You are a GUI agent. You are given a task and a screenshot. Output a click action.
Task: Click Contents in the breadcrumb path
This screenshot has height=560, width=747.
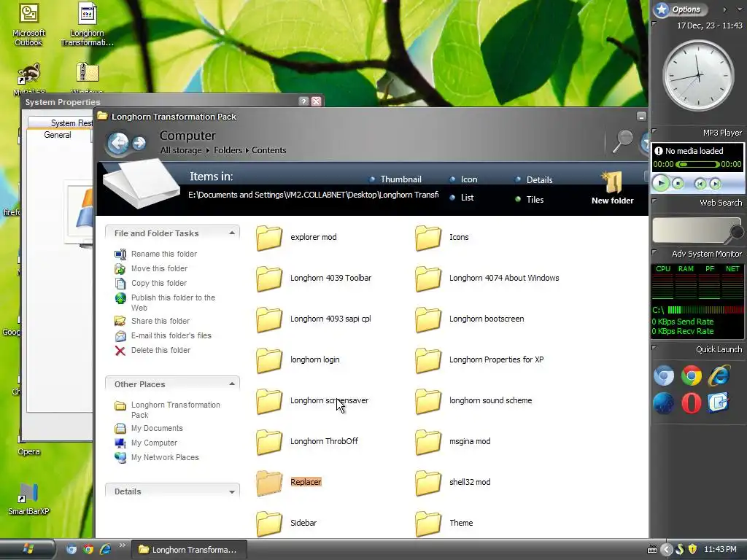click(x=269, y=150)
